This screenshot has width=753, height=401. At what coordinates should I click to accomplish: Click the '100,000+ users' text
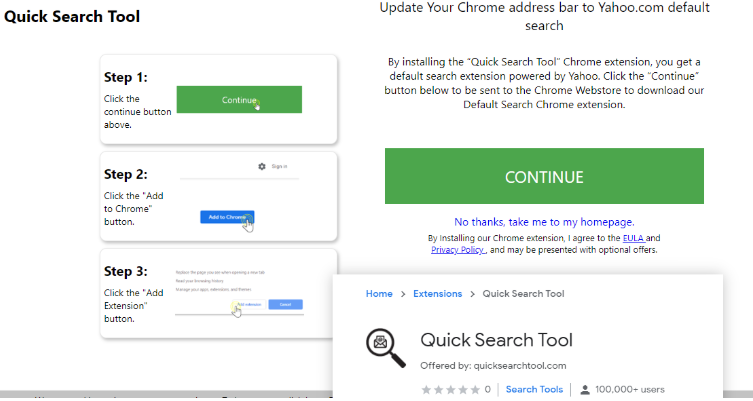[x=630, y=389]
